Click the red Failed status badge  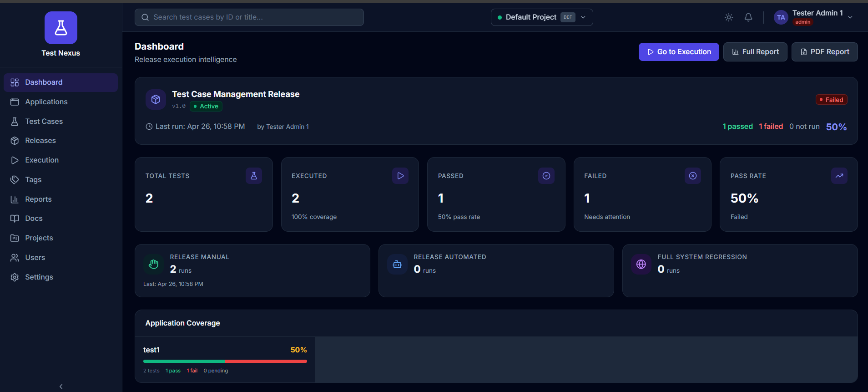point(832,100)
